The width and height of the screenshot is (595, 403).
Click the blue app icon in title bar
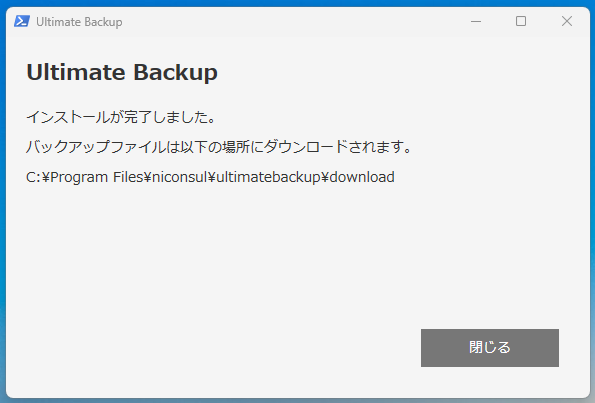tap(22, 21)
